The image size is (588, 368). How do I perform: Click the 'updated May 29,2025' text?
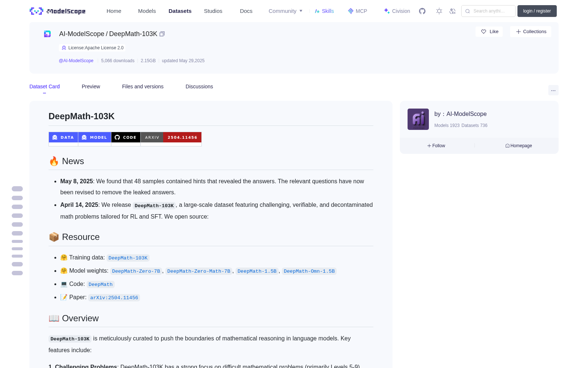(x=183, y=61)
